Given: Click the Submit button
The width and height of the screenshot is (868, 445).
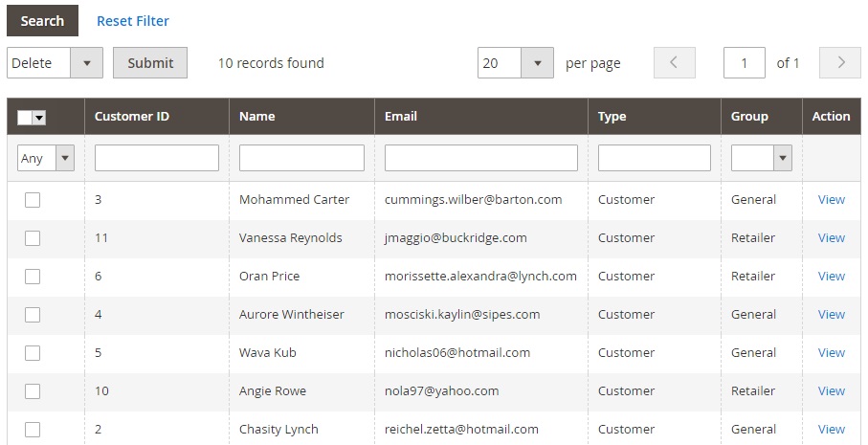Looking at the screenshot, I should (x=150, y=62).
